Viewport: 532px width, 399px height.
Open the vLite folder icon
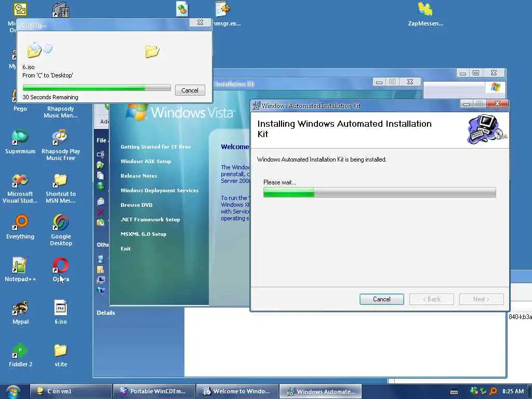(x=61, y=355)
